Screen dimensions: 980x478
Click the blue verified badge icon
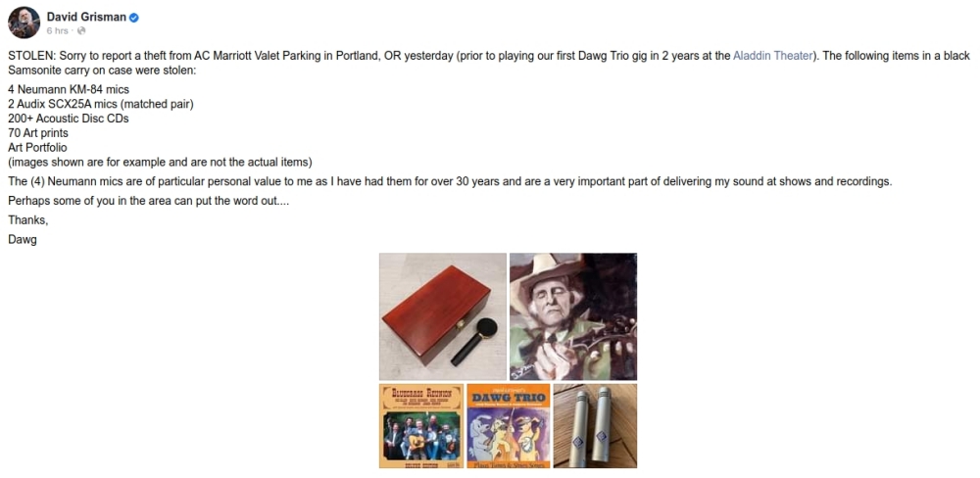click(x=133, y=18)
